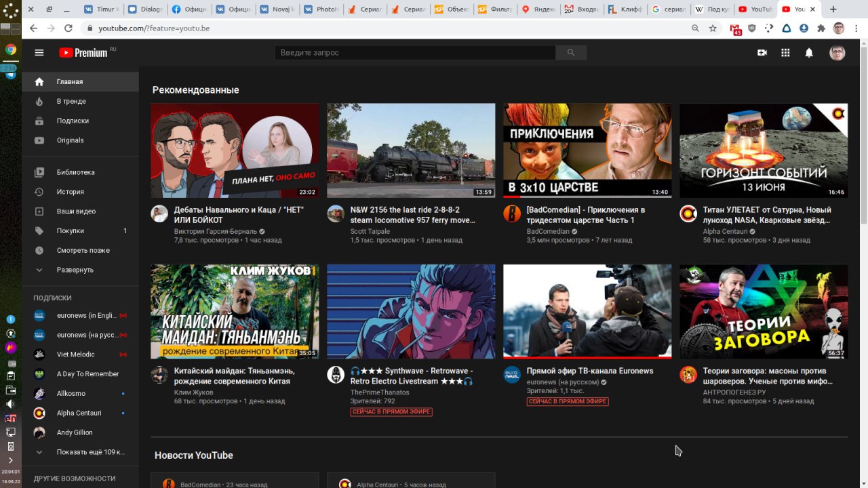
Task: Play the Горизонт событий Титан thumbnail
Action: point(764,150)
